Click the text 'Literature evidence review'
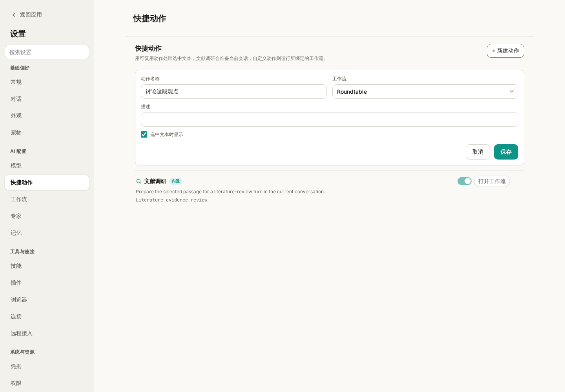This screenshot has height=392, width=565. (x=171, y=200)
